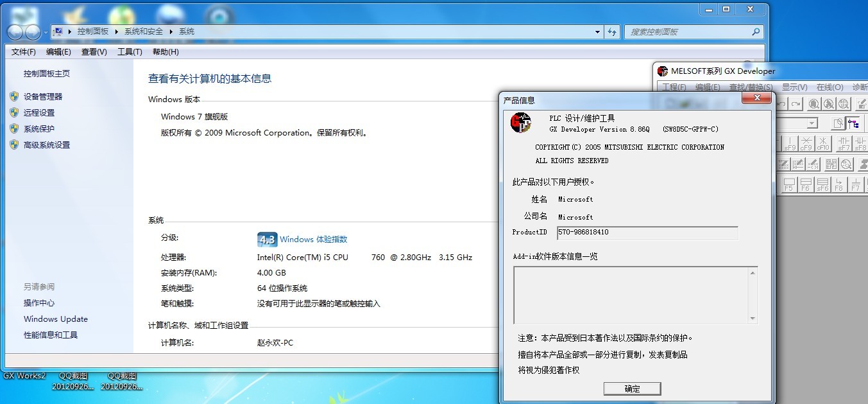The width and height of the screenshot is (868, 404).
Task: Click the project data tree toggle icon
Action: [x=853, y=123]
